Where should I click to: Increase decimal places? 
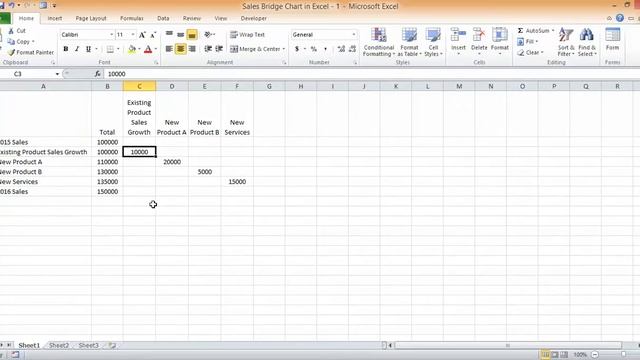pos(341,49)
